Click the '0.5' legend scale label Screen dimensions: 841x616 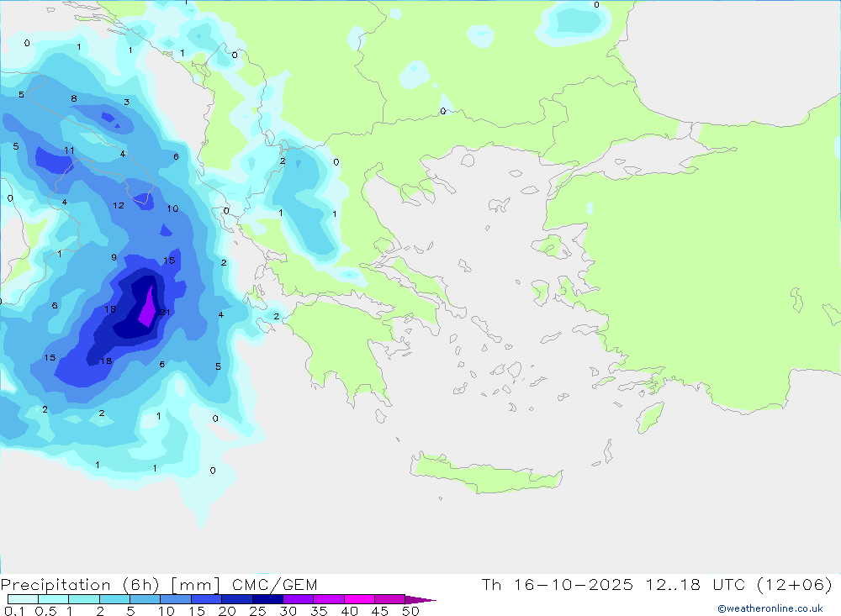click(x=45, y=611)
